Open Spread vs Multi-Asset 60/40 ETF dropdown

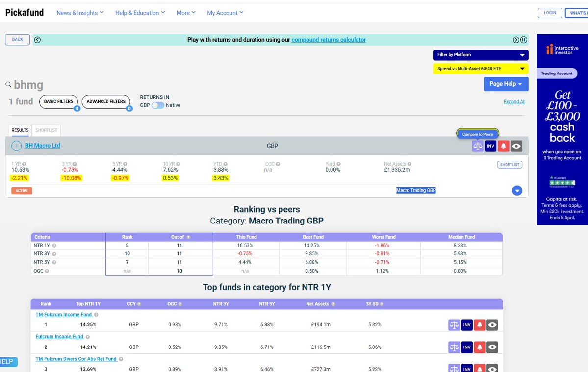[x=481, y=69]
